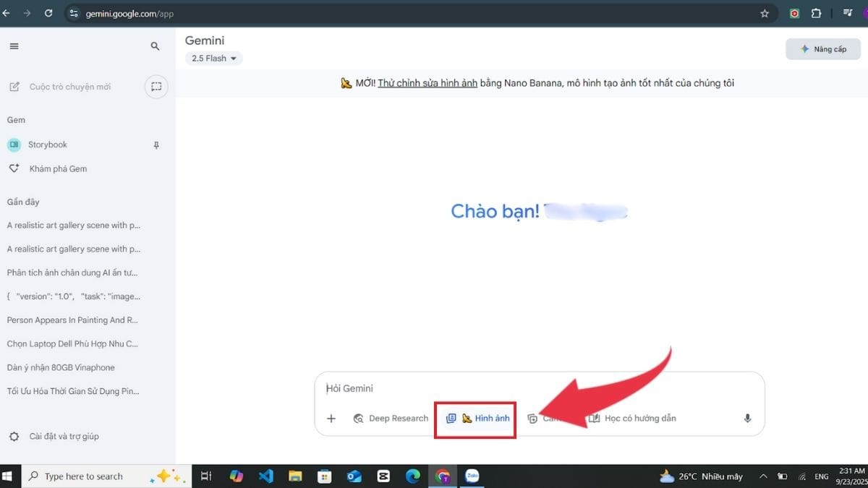Open the browser extensions puzzle icon
This screenshot has height=488, width=868.
point(816,13)
